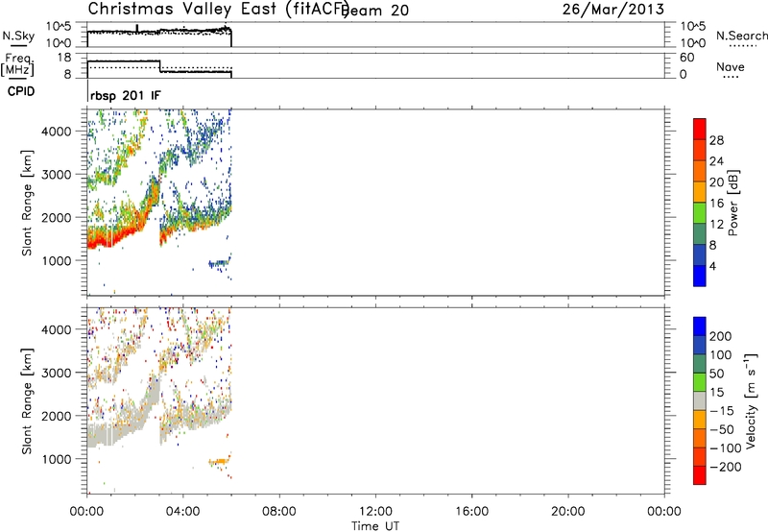Screen dimensions: 768x532
Task: Click the '60' Nave axis tick label
Action: 686,58
